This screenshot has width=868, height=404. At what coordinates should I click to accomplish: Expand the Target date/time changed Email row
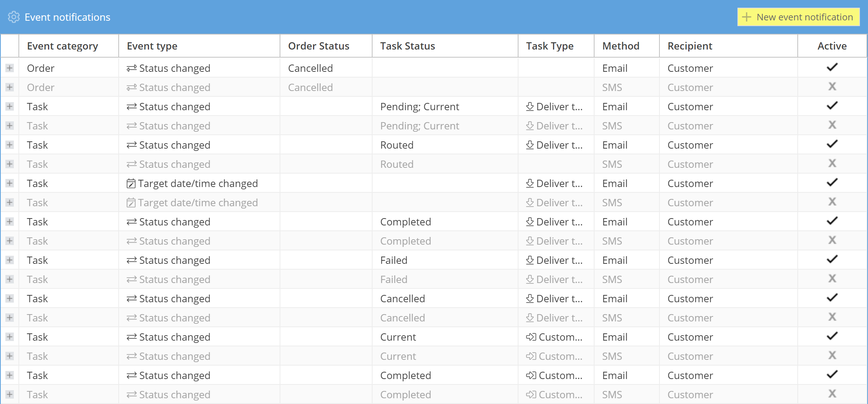[10, 183]
